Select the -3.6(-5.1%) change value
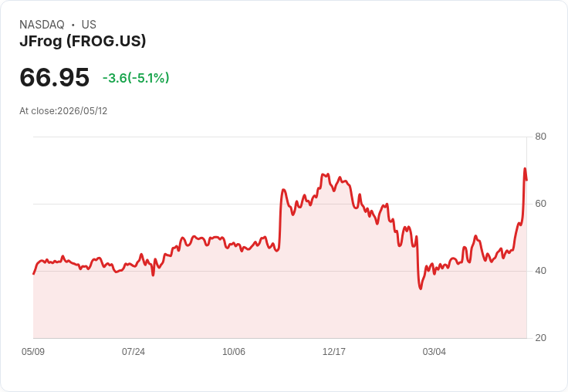Screen dimensions: 568x392 (136, 78)
